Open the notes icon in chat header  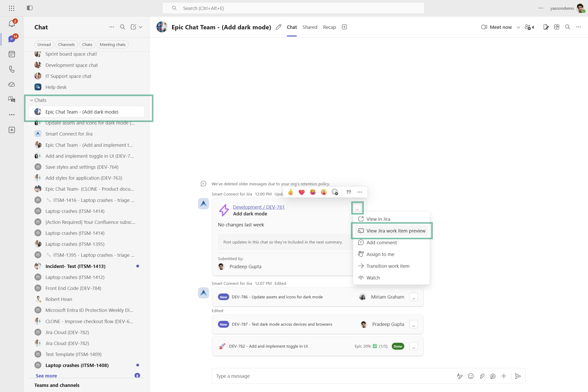pos(546,27)
